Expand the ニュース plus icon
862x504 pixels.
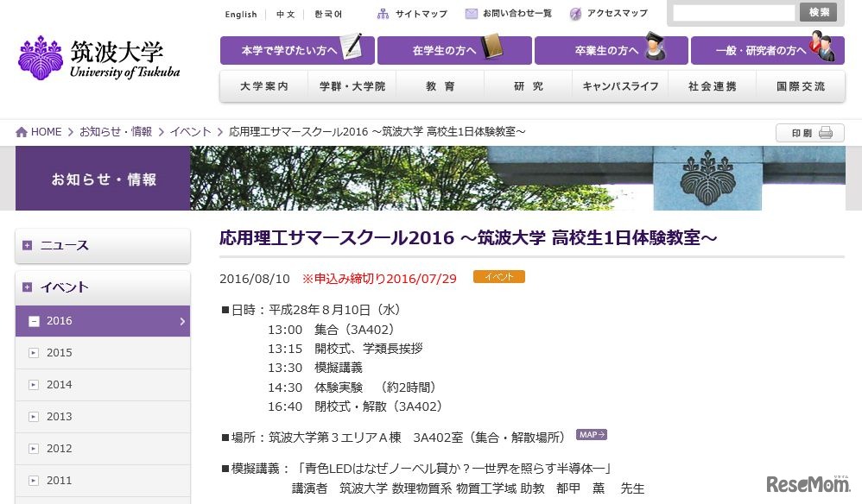pyautogui.click(x=27, y=245)
